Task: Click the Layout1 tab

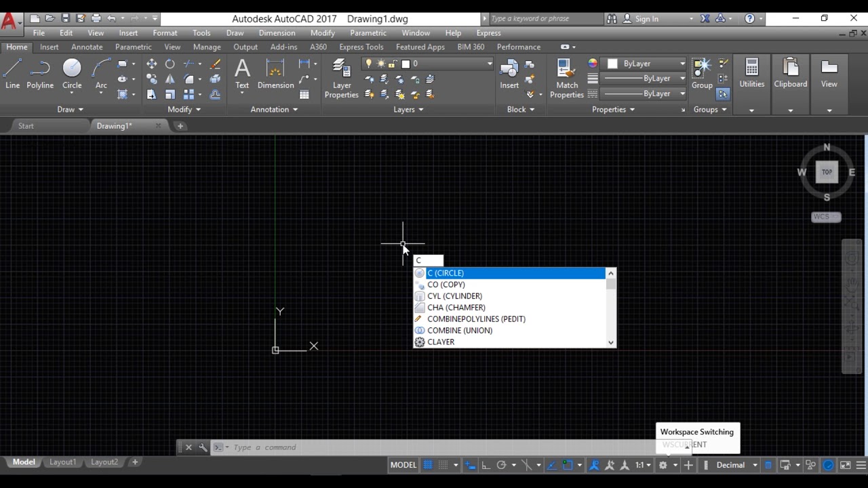Action: (62, 462)
